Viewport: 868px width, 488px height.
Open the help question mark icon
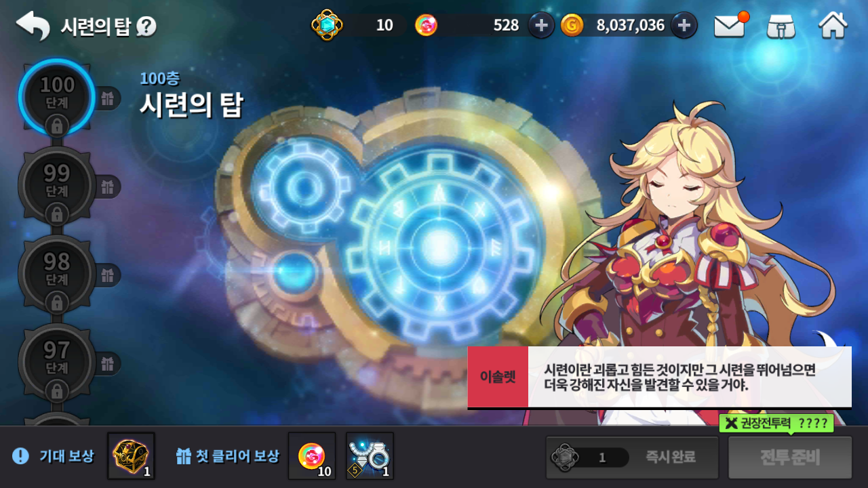[x=146, y=26]
